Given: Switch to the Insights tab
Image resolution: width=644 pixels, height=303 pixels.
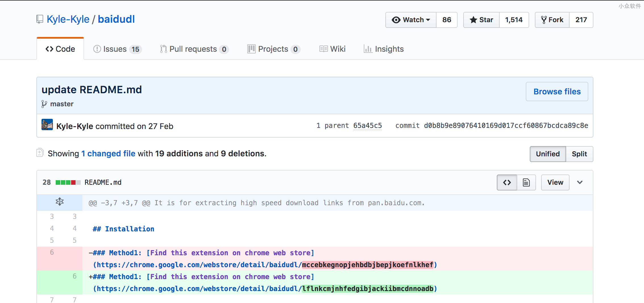Looking at the screenshot, I should coord(384,49).
